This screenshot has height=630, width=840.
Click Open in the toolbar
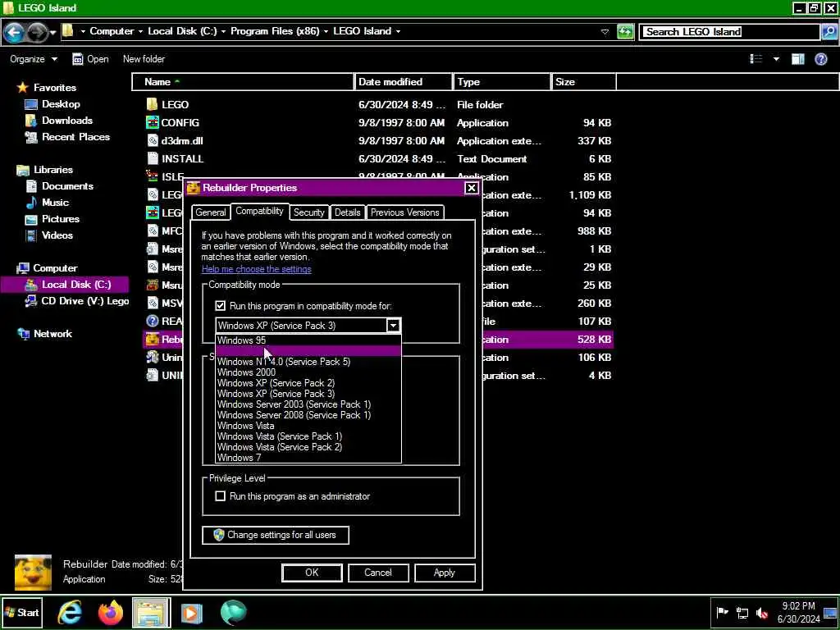coord(90,59)
